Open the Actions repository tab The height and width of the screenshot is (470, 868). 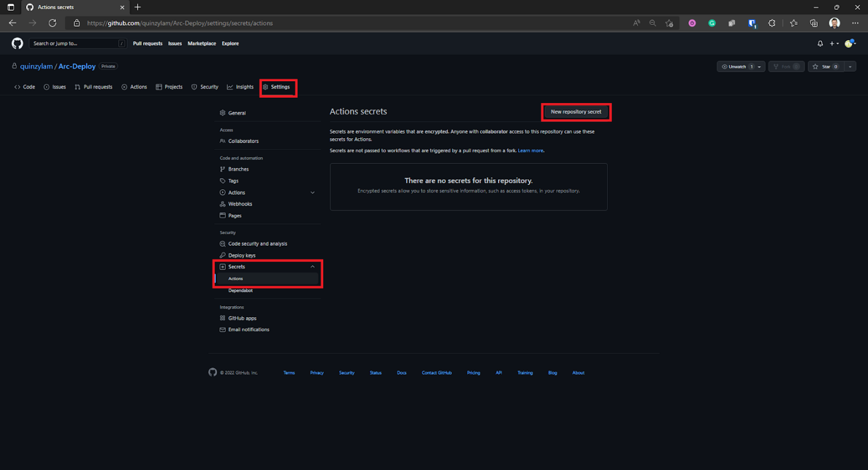[x=134, y=87]
